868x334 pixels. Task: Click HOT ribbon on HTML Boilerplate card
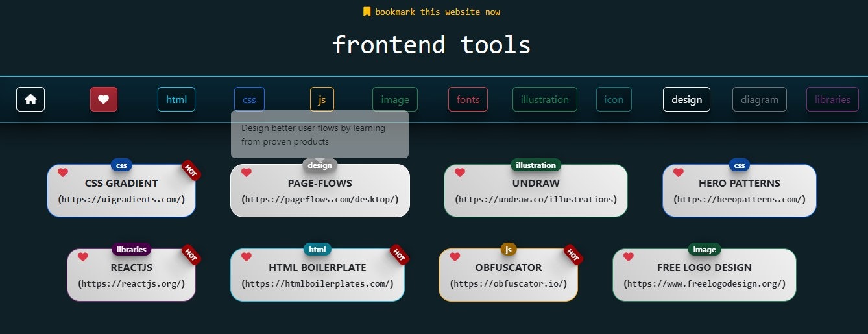400,255
